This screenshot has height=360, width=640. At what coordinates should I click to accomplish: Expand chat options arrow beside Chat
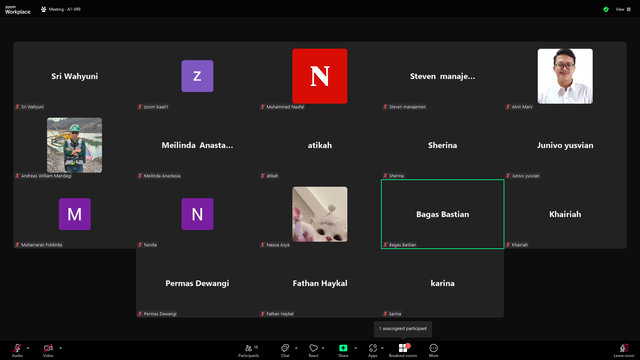coord(296,348)
